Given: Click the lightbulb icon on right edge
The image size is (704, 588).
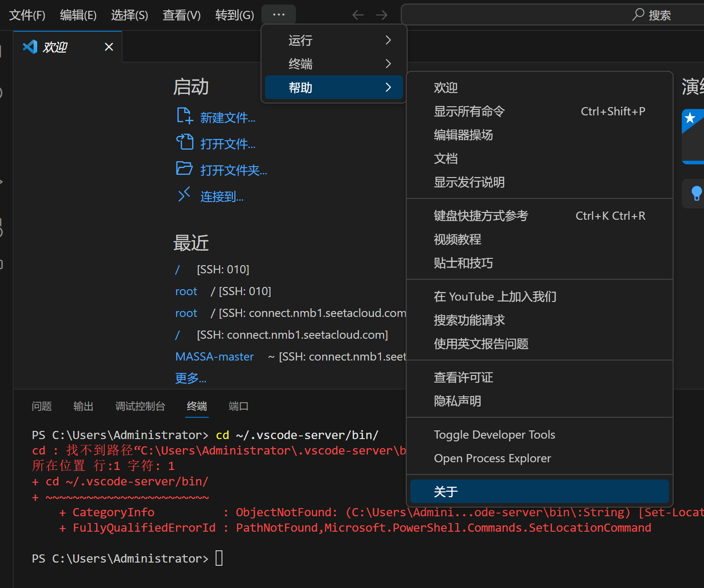Looking at the screenshot, I should click(x=696, y=193).
